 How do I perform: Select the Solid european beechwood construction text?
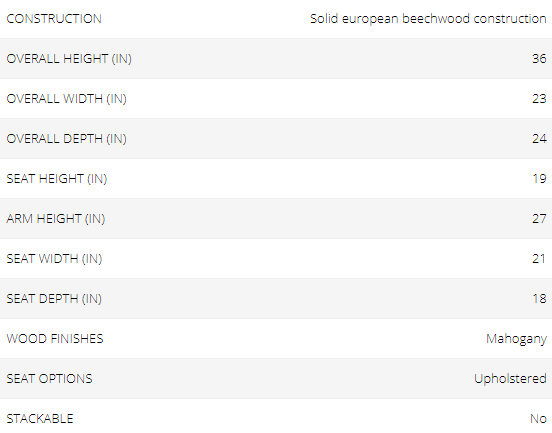(428, 19)
